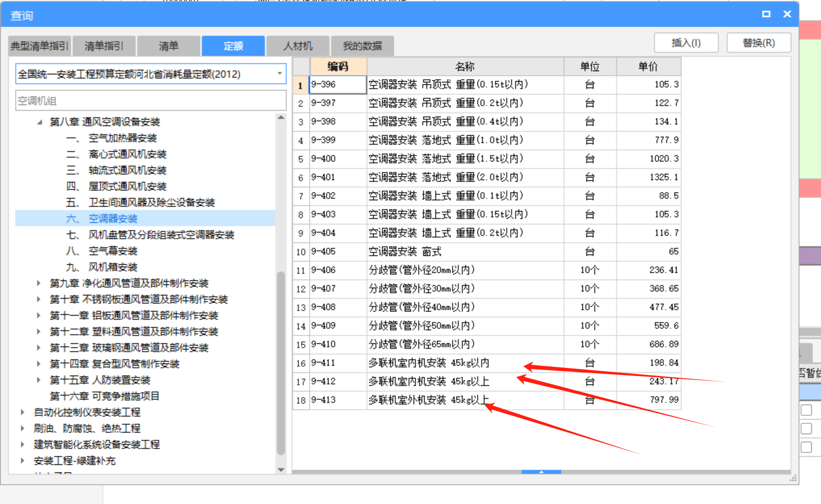Click the 编码 column header

coord(338,66)
